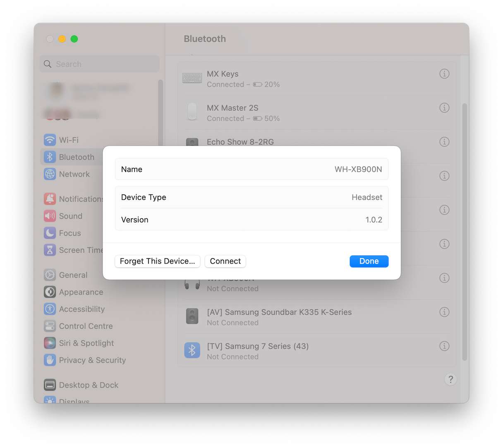Click the Echo Show speaker icon

192,142
